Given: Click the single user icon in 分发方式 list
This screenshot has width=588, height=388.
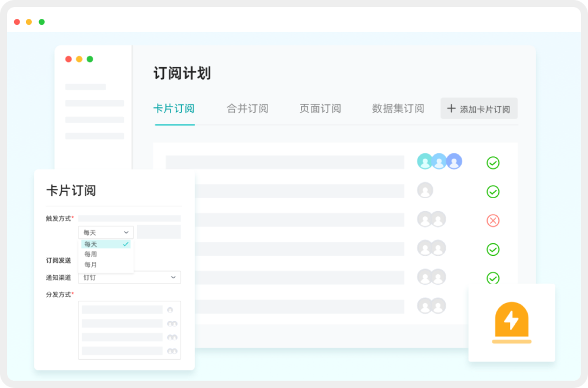Looking at the screenshot, I should point(170,310).
